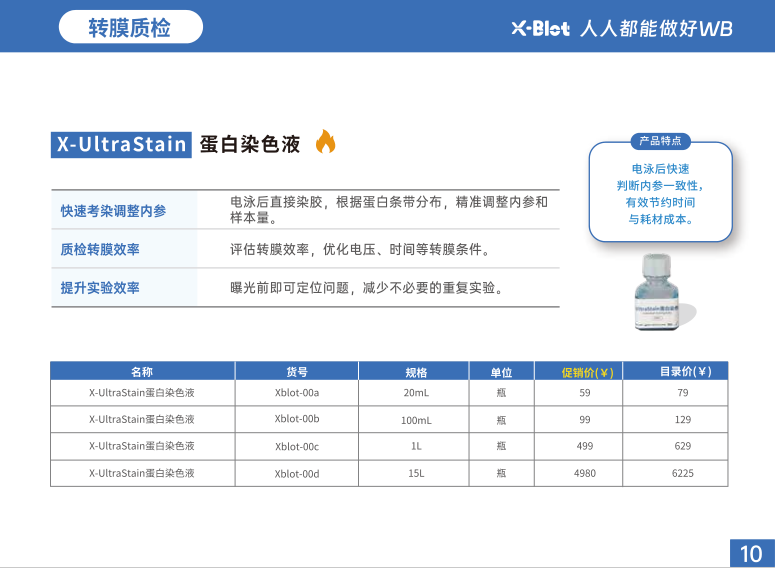This screenshot has height=568, width=775.
Task: Click catalog price 629
Action: coord(683,446)
